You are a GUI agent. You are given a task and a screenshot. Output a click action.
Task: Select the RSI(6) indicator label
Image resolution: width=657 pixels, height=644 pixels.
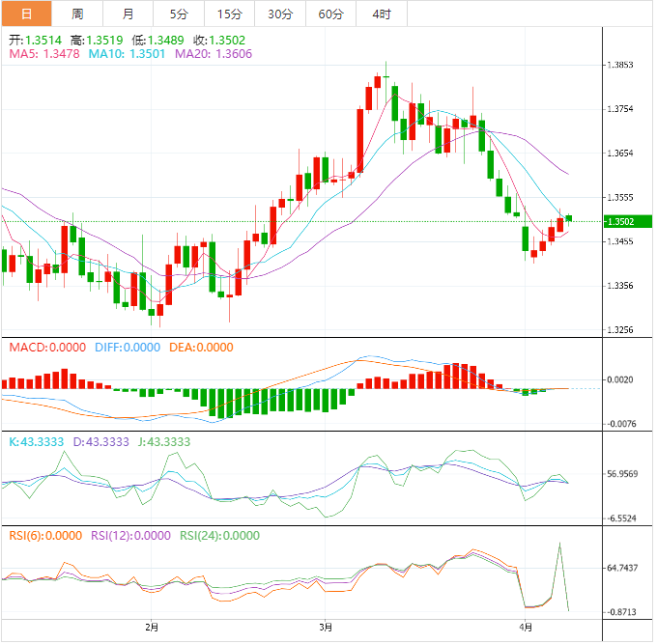click(44, 535)
